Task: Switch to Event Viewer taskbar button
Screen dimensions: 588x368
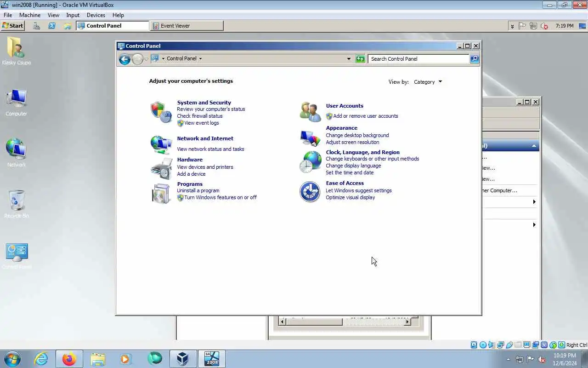Action: 187,26
